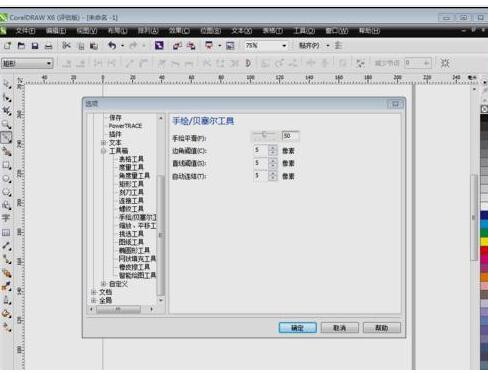Select the Crop tool in toolbox

[7, 111]
